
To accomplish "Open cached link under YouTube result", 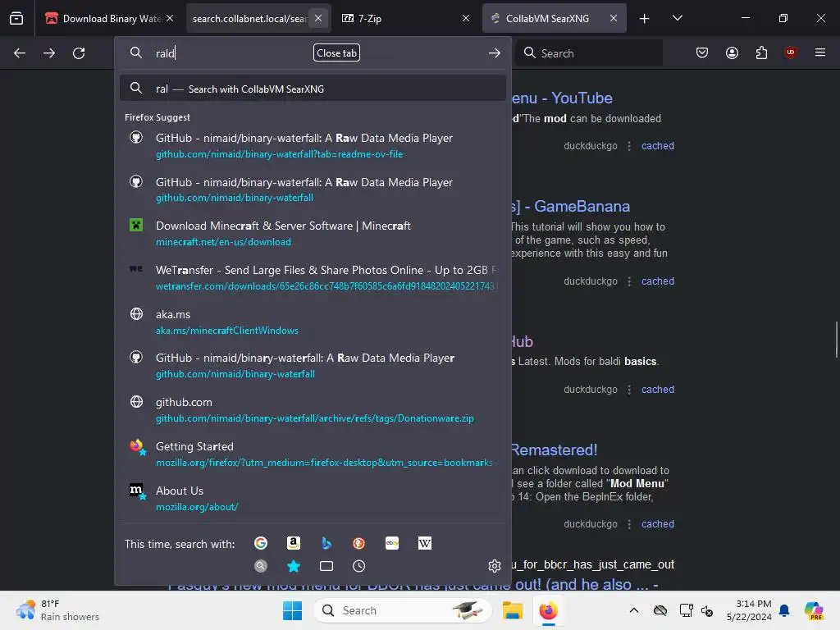I will (658, 145).
